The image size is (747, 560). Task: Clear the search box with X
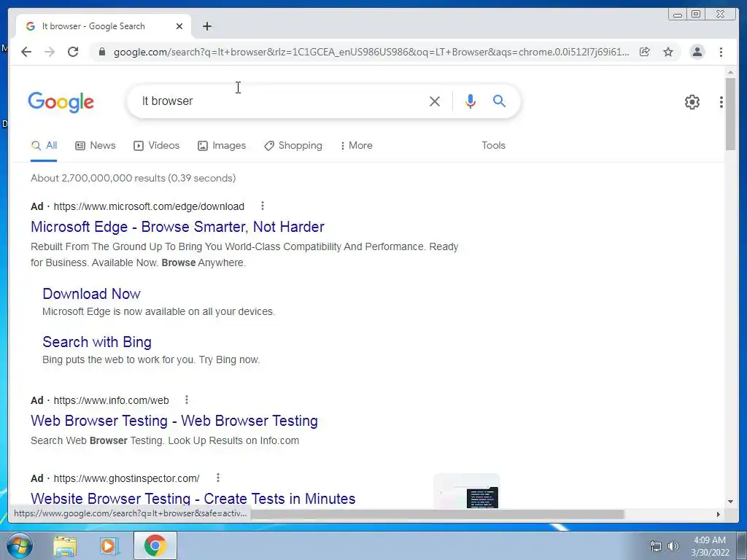(x=435, y=101)
